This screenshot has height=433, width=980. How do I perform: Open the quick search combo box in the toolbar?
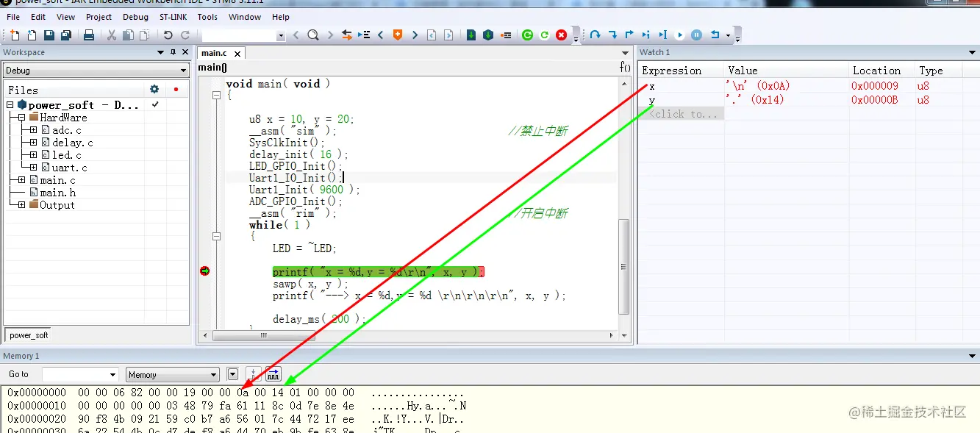(x=243, y=35)
